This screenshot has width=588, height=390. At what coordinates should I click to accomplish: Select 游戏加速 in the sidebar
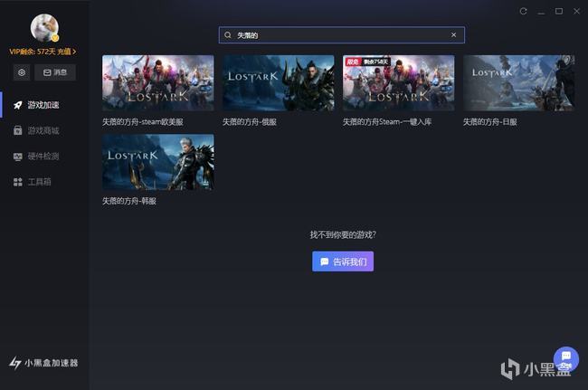click(45, 105)
